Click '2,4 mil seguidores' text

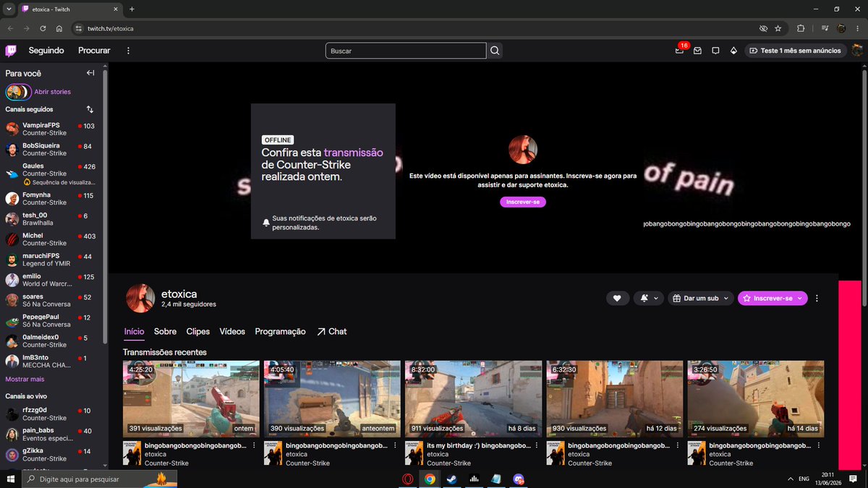click(189, 304)
